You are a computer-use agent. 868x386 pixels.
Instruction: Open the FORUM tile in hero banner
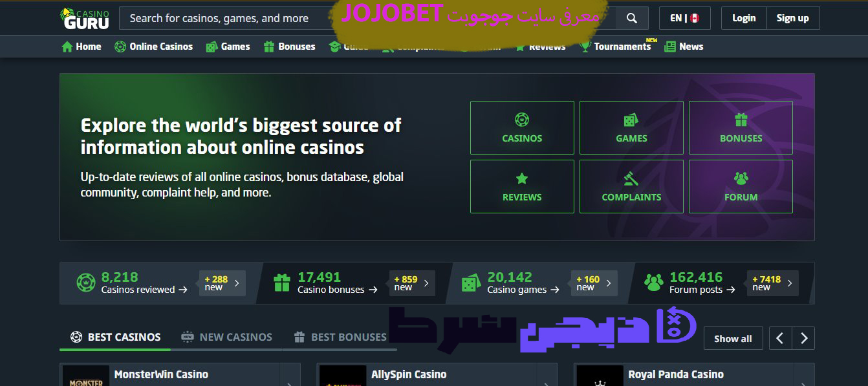[741, 186]
